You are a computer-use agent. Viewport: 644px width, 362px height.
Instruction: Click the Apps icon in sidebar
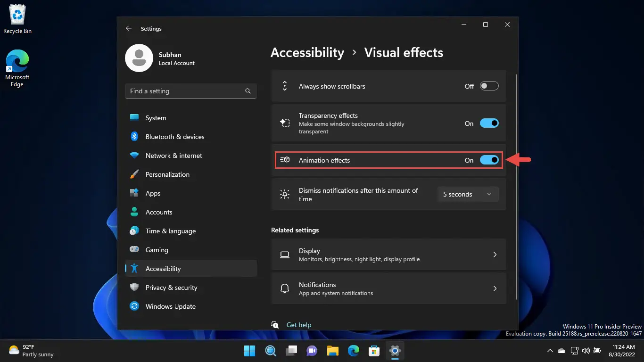[134, 193]
